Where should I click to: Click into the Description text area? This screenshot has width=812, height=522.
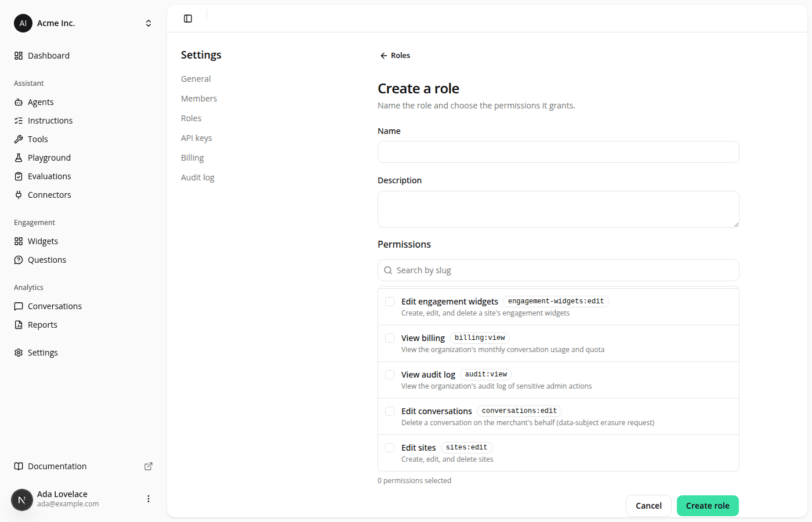(x=559, y=209)
